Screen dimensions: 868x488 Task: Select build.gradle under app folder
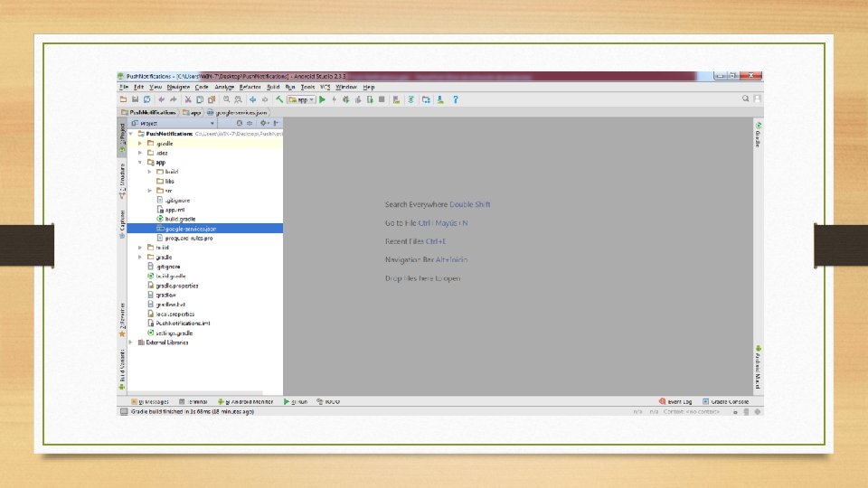coord(180,219)
